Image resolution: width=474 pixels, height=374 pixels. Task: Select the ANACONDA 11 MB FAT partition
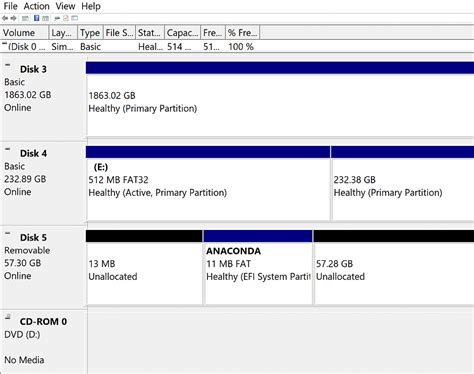[x=258, y=267]
